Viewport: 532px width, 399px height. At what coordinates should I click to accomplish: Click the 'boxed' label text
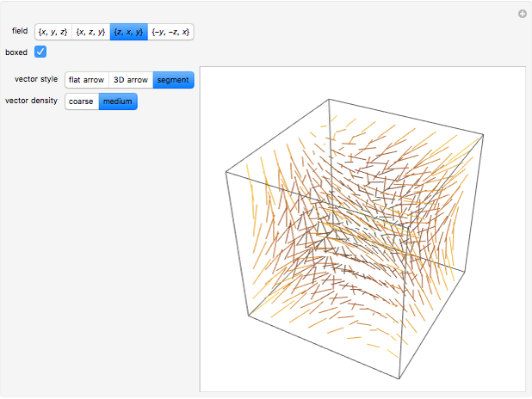(x=16, y=52)
